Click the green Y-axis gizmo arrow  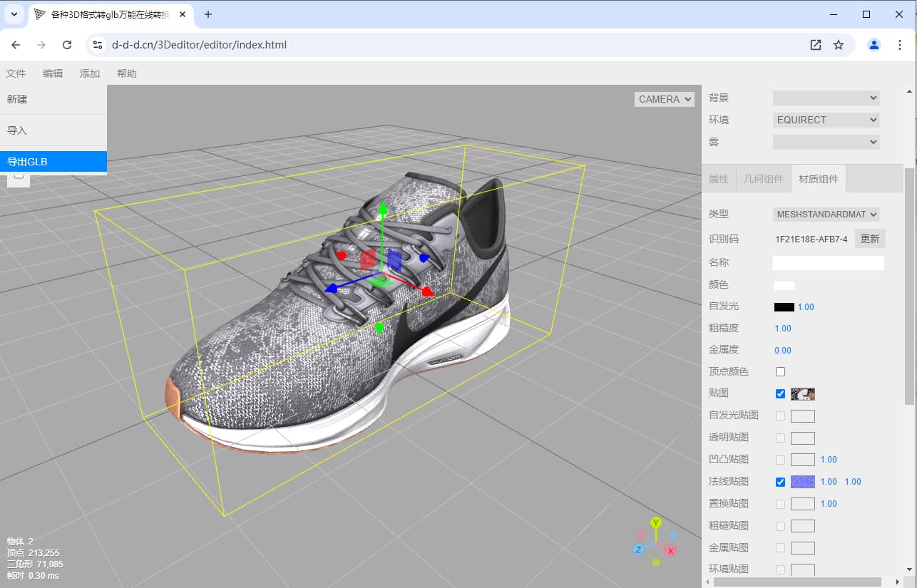[x=382, y=208]
